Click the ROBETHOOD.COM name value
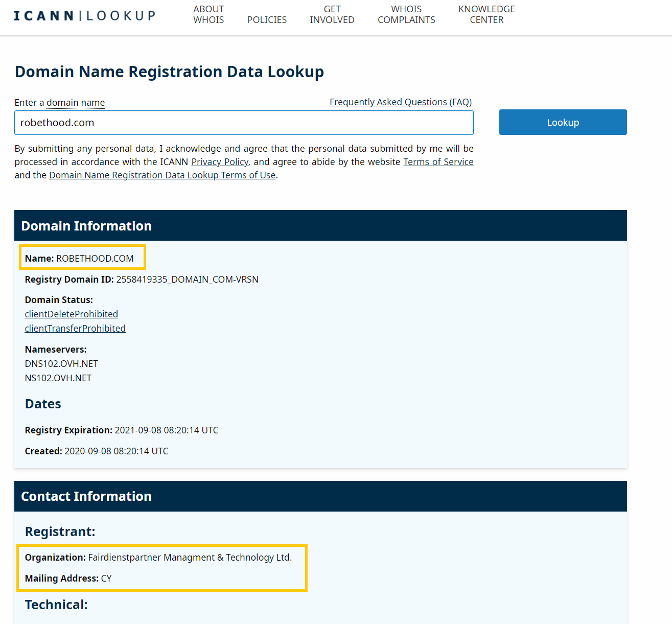Image resolution: width=672 pixels, height=624 pixels. (x=95, y=259)
